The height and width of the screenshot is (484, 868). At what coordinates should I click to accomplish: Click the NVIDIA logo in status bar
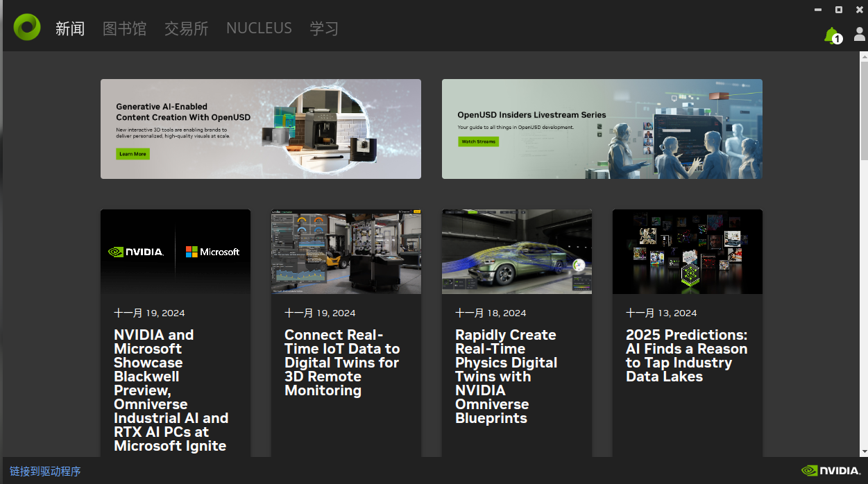(831, 471)
